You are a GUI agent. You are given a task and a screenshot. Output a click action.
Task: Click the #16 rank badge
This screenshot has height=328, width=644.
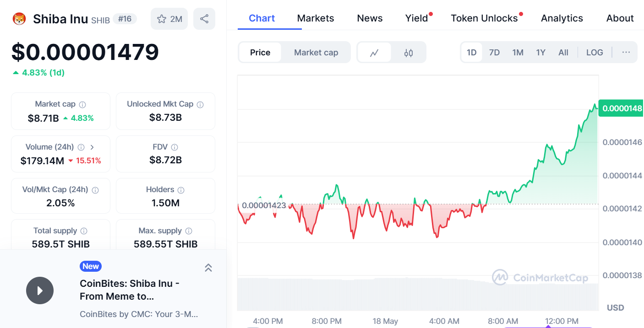(125, 19)
